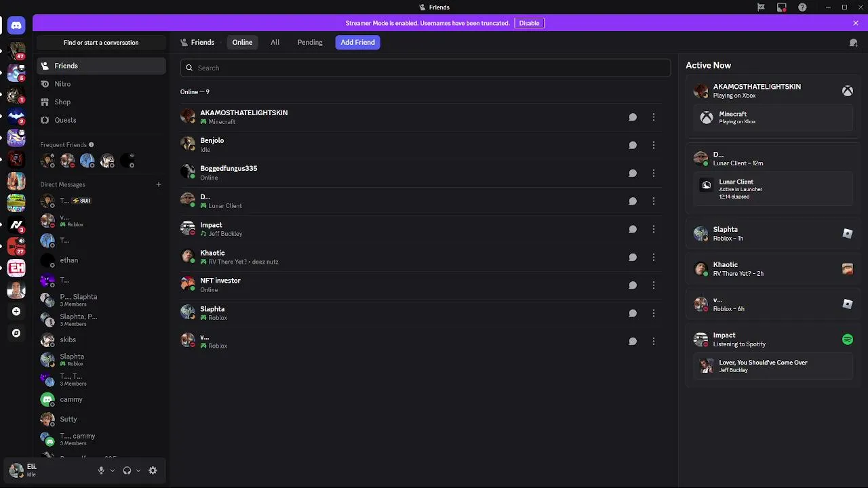Disable Streamer Mode via banner button

529,23
